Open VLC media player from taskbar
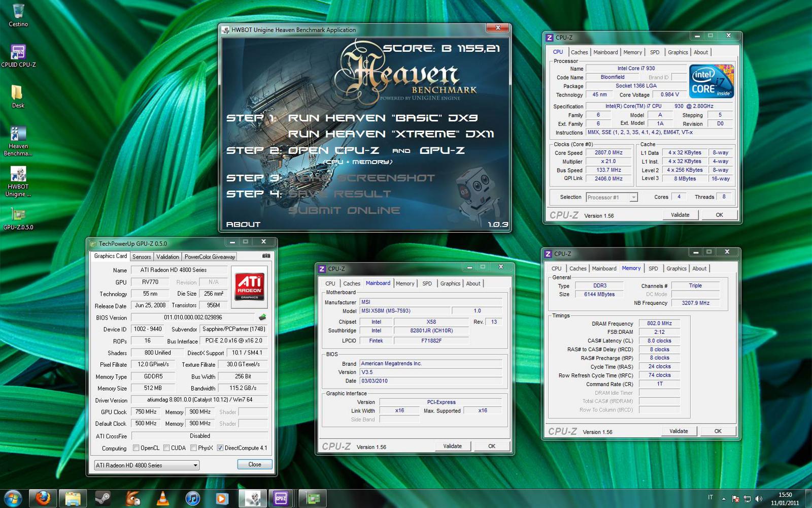 point(162,498)
